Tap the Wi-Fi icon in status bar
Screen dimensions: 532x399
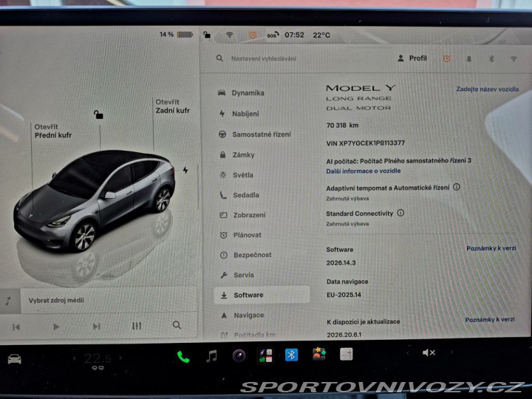[230, 35]
